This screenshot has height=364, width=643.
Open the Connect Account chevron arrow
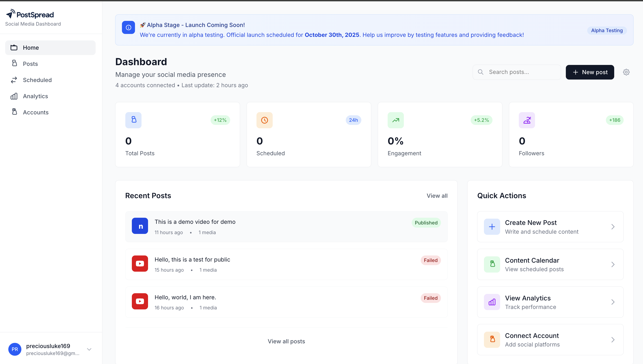[613, 340]
